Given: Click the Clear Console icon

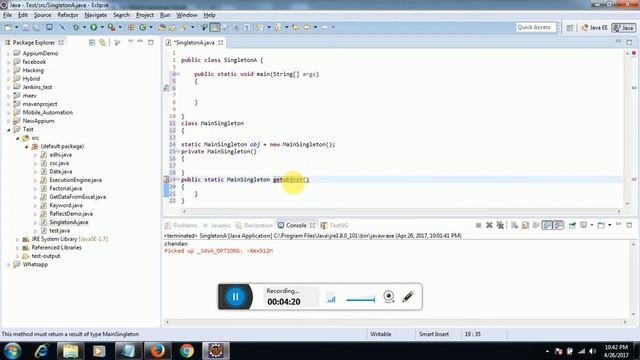Looking at the screenshot, I should 514,225.
